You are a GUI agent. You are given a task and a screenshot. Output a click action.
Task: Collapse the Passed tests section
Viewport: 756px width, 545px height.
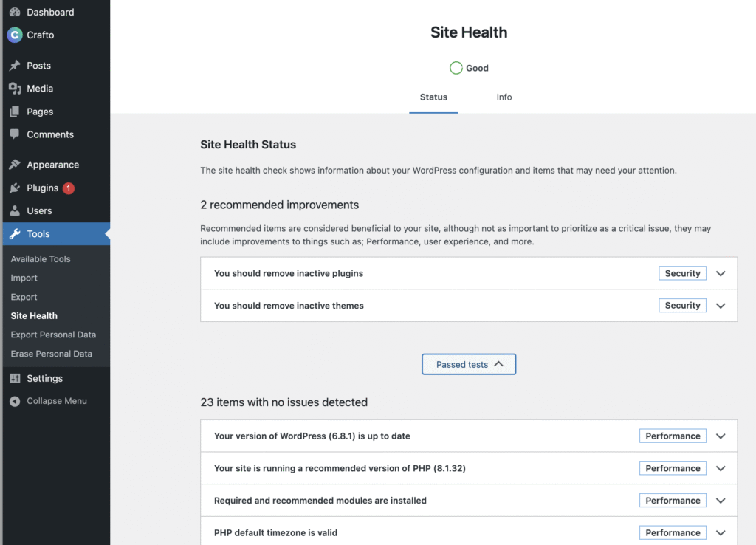point(469,364)
